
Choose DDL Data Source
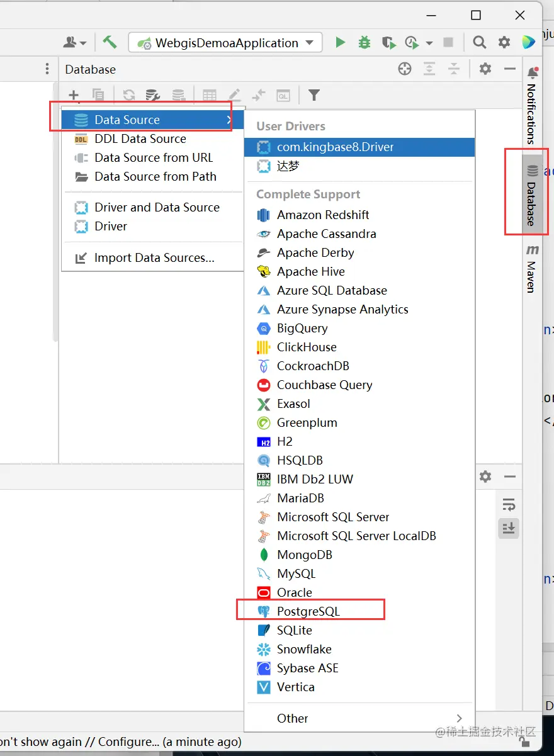coord(152,138)
